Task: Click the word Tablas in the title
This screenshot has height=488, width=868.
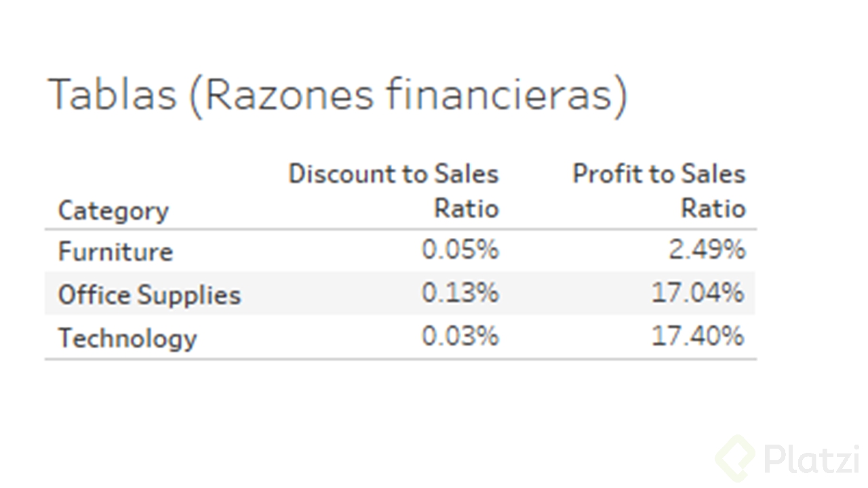Action: point(112,94)
